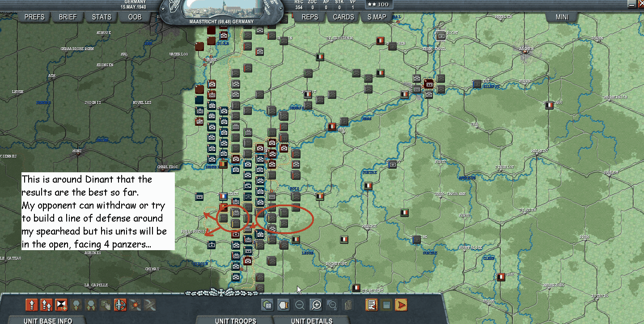Select the double-arrow group move icon

click(x=47, y=305)
